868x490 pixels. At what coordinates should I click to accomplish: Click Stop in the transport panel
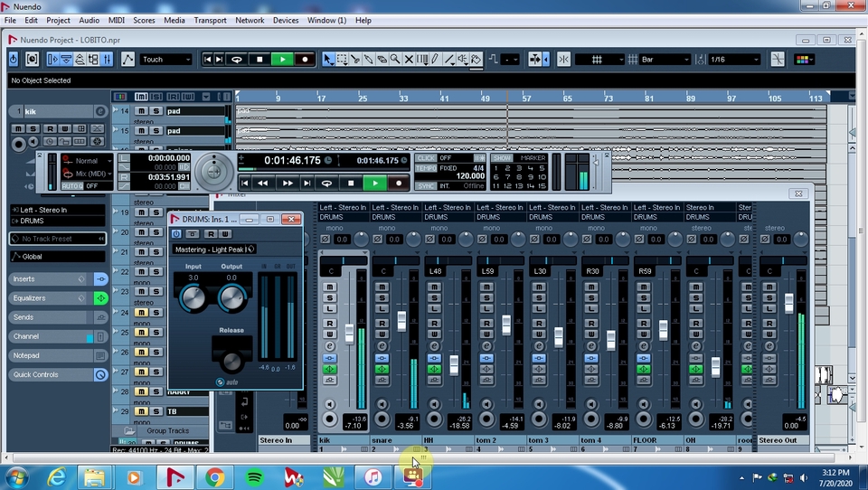click(351, 183)
